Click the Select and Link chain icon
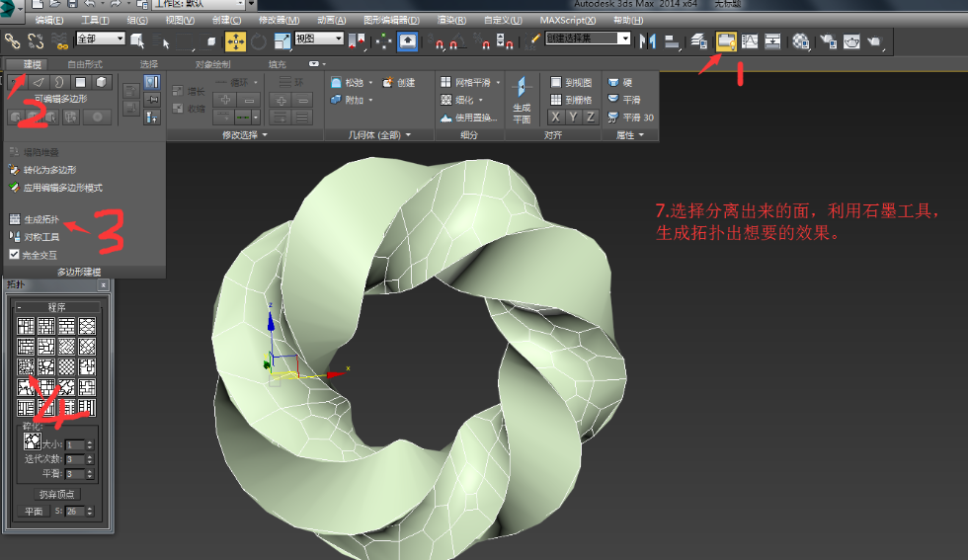This screenshot has width=968, height=560. (x=13, y=40)
